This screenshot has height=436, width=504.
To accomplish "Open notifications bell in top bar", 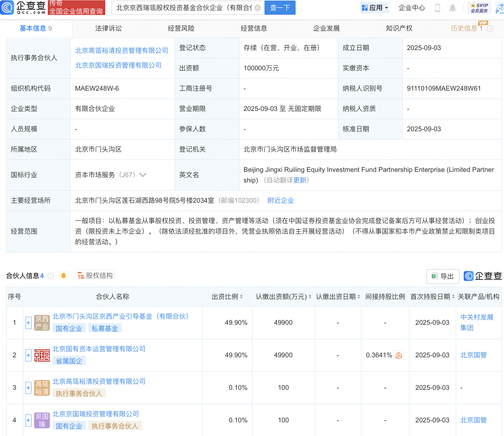I will 452,8.
